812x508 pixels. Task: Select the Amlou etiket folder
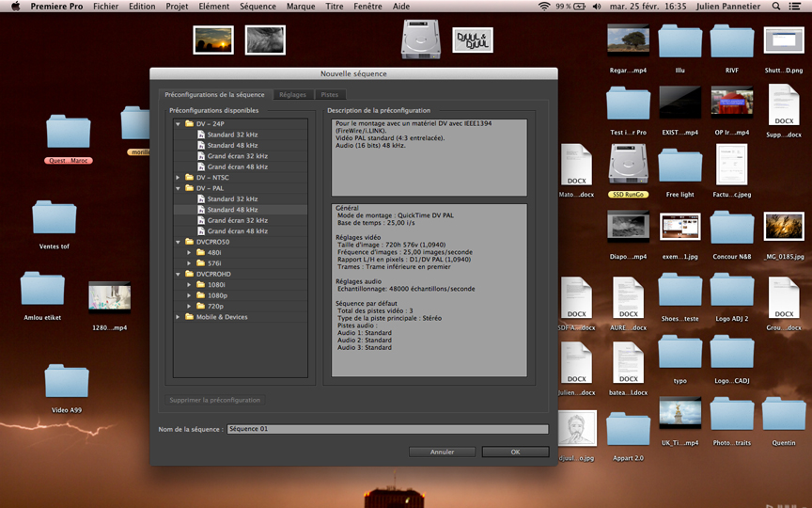click(x=42, y=288)
